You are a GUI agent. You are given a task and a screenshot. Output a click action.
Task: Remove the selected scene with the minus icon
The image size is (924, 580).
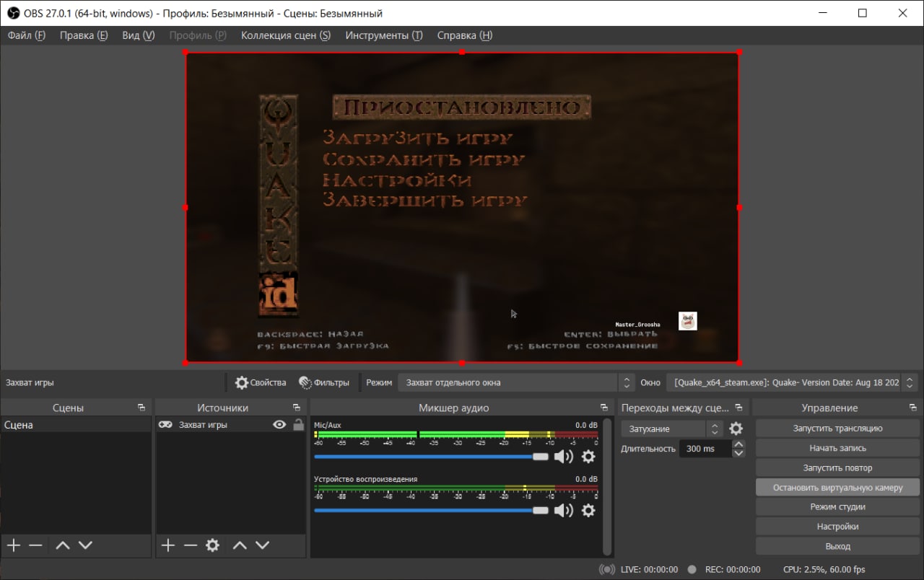35,545
